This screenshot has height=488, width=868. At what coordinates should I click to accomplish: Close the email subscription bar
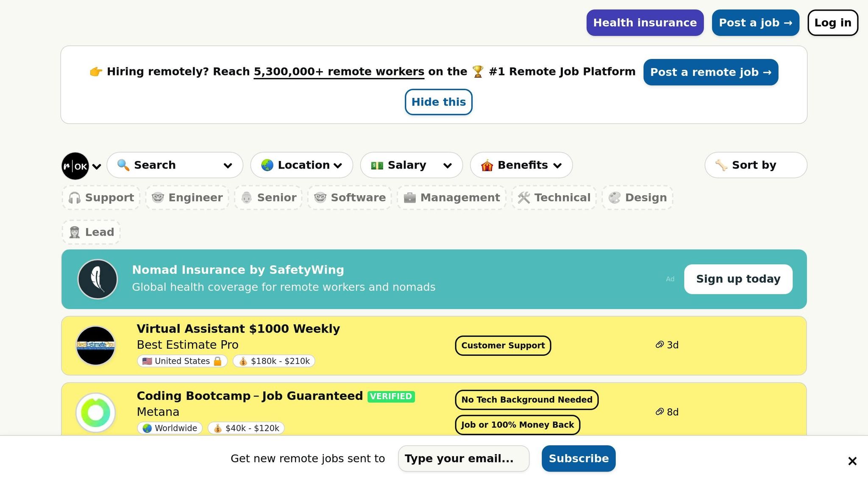tap(852, 461)
